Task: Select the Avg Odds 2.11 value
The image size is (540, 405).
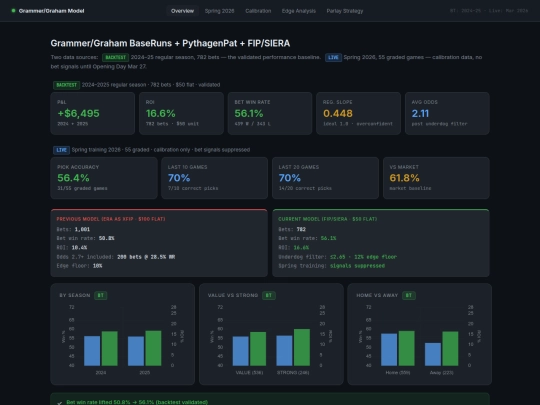Action: point(420,113)
